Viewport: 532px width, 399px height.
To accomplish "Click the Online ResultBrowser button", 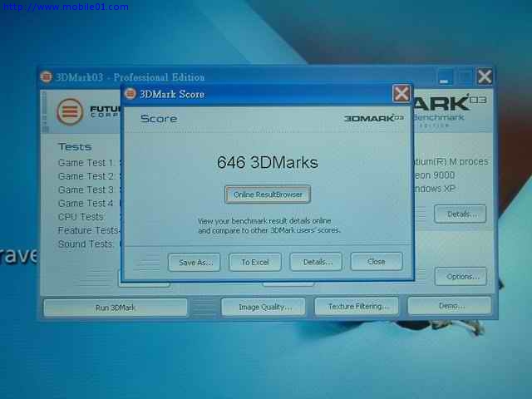I will 268,195.
